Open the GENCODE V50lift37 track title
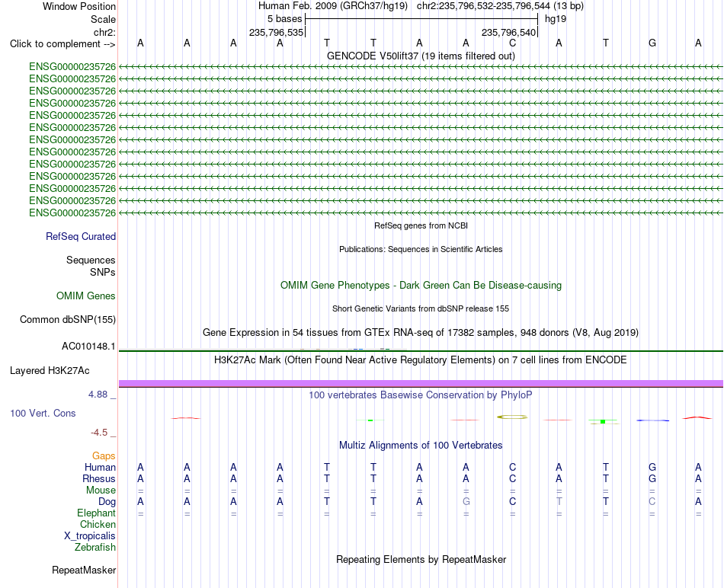 pyautogui.click(x=421, y=56)
